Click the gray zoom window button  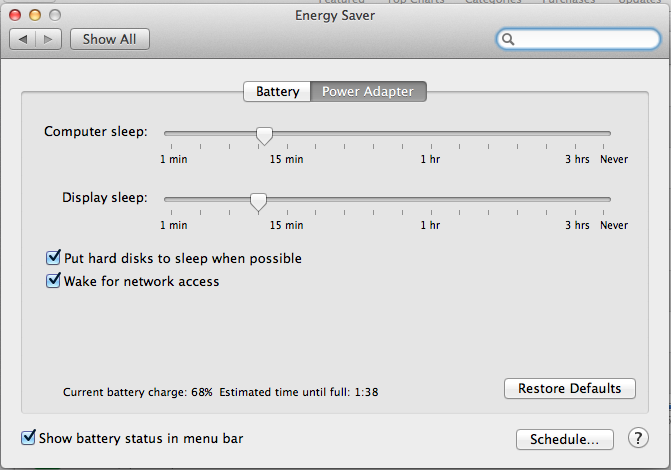[x=55, y=15]
